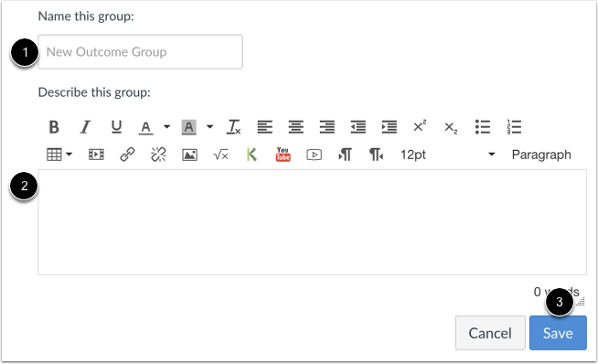The width and height of the screenshot is (598, 364).
Task: Insert a link with chain icon
Action: click(x=127, y=155)
